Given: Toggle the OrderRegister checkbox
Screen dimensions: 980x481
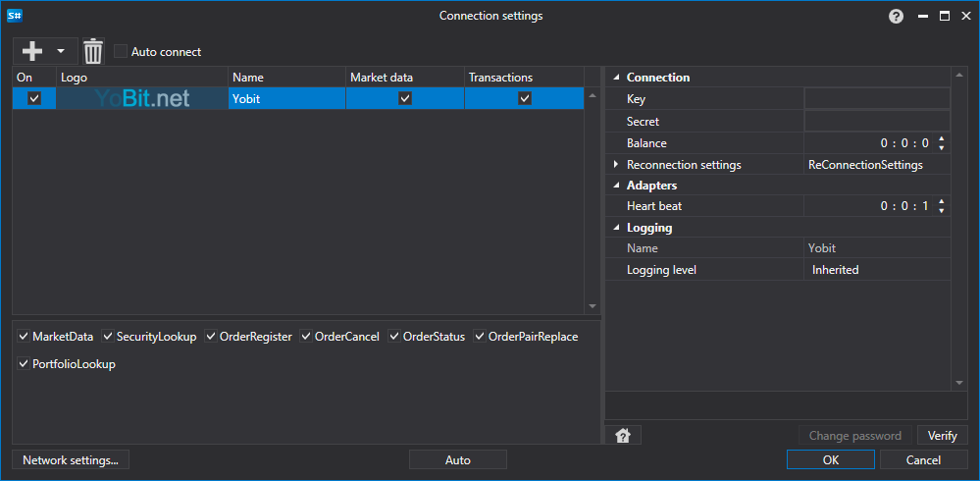Looking at the screenshot, I should pos(211,337).
